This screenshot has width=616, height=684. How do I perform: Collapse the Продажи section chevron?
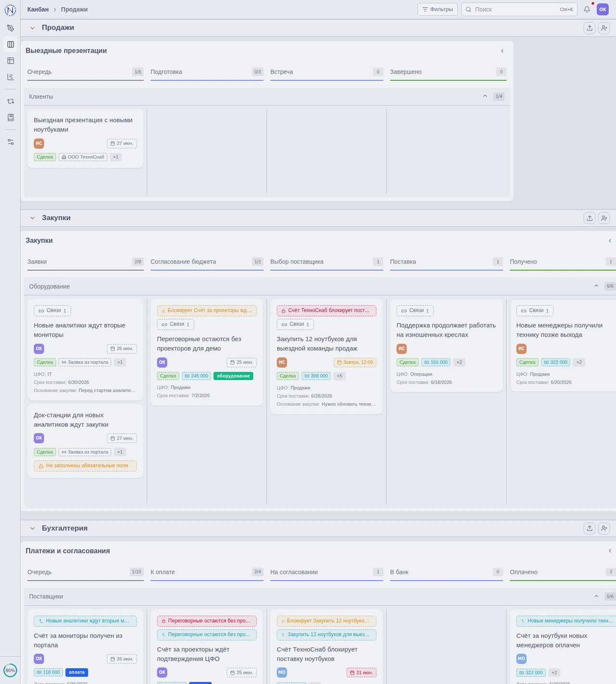[x=32, y=28]
